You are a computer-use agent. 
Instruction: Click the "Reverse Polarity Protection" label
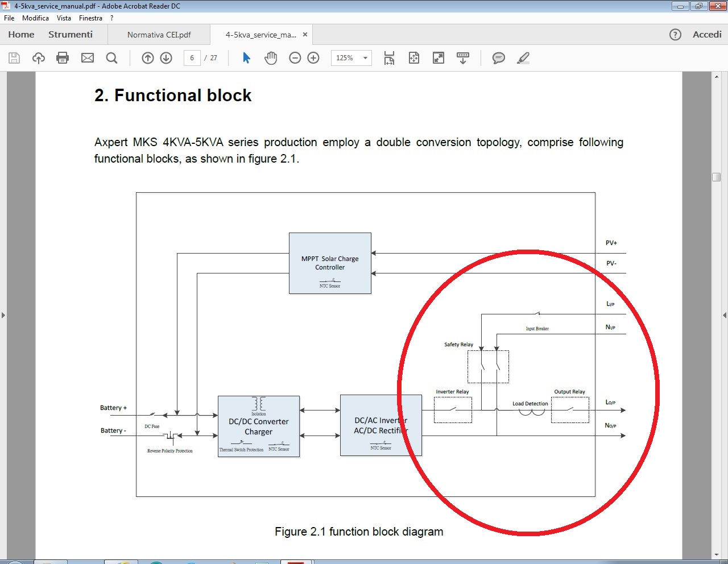(x=170, y=451)
